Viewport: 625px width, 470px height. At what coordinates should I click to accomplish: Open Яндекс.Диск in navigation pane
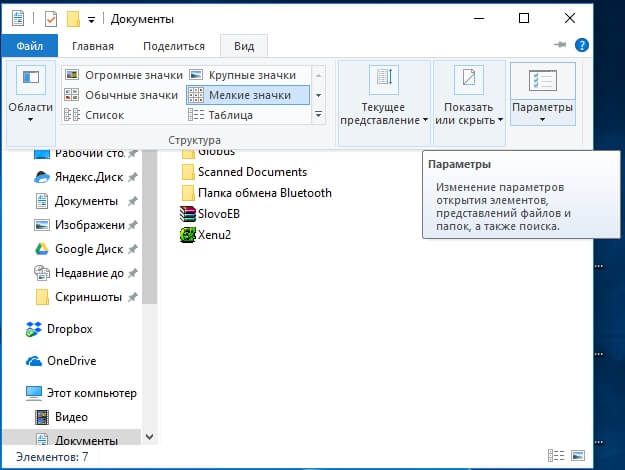[x=89, y=177]
